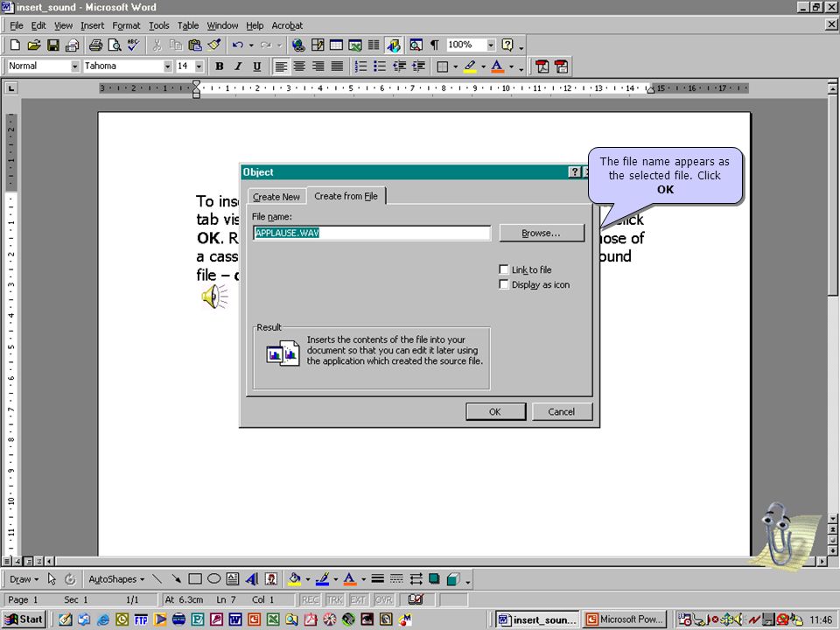Click the Open file toolbar icon
This screenshot has width=840, height=630.
pyautogui.click(x=34, y=45)
